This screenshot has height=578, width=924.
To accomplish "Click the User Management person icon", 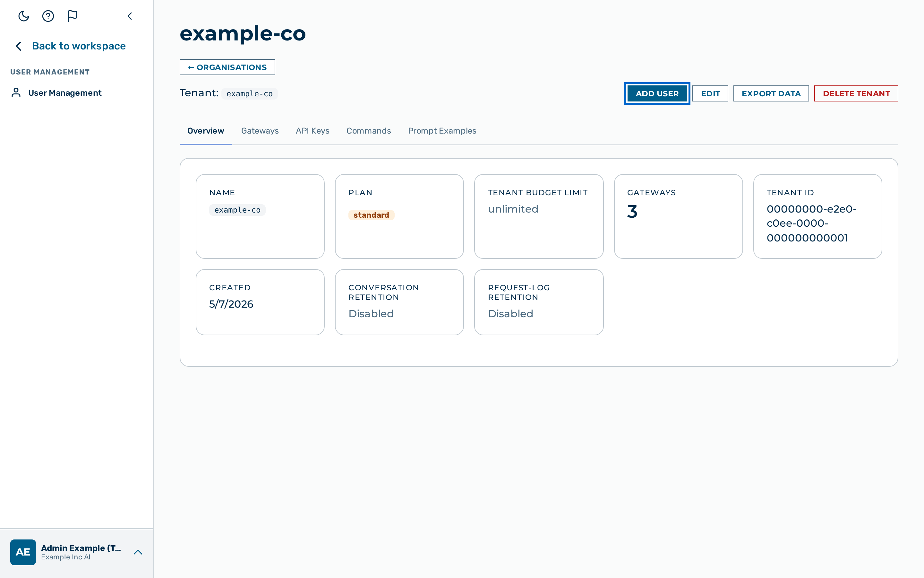I will (x=16, y=93).
